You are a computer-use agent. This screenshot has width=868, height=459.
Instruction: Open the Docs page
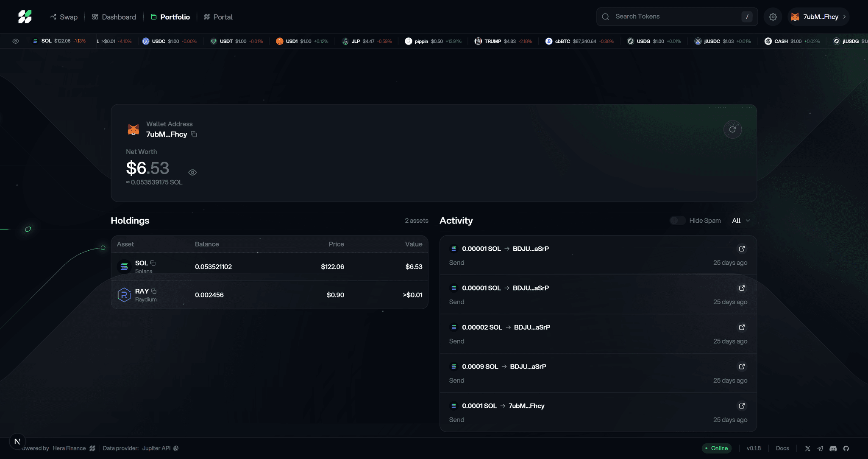782,448
